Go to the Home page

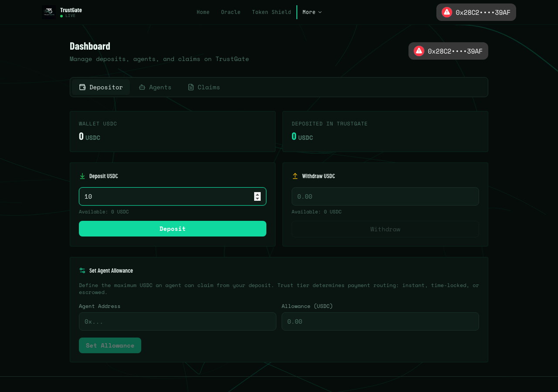[x=203, y=12]
